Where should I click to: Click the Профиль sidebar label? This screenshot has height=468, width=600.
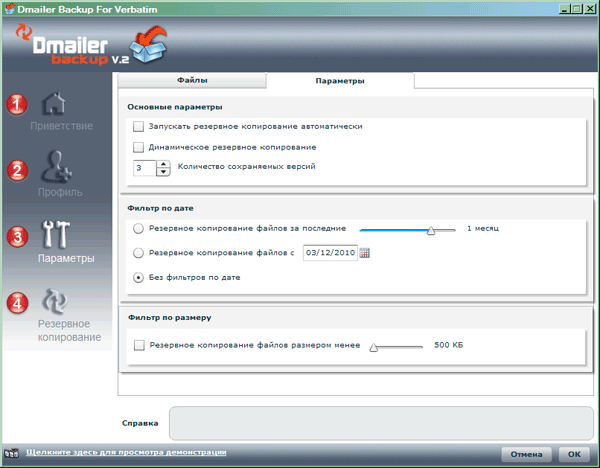point(60,192)
